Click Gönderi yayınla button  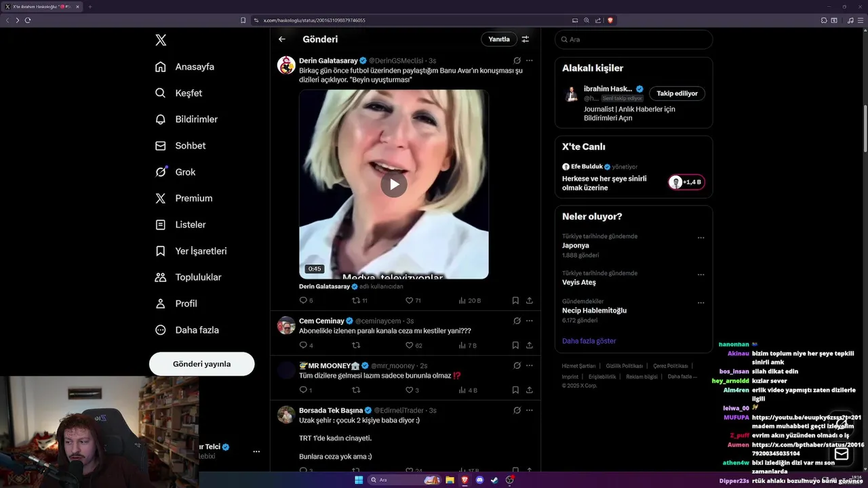[x=201, y=364]
